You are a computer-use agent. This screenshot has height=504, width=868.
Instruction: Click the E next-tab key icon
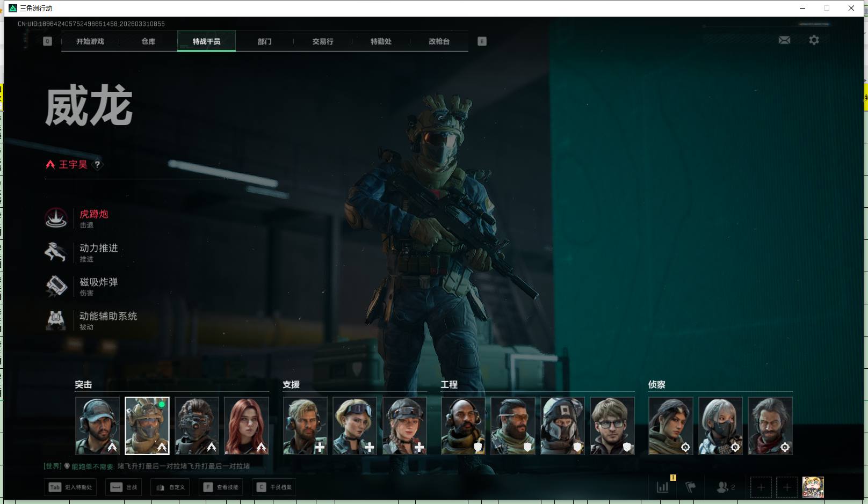coord(482,41)
